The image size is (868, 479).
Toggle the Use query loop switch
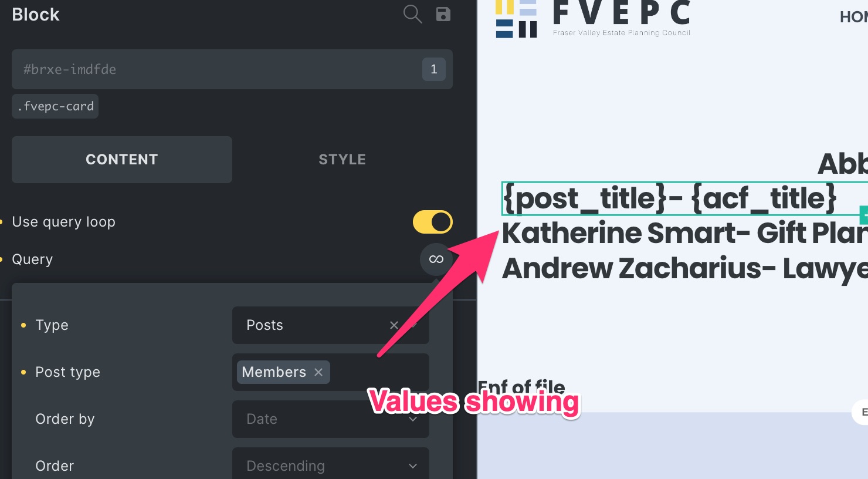pyautogui.click(x=433, y=222)
